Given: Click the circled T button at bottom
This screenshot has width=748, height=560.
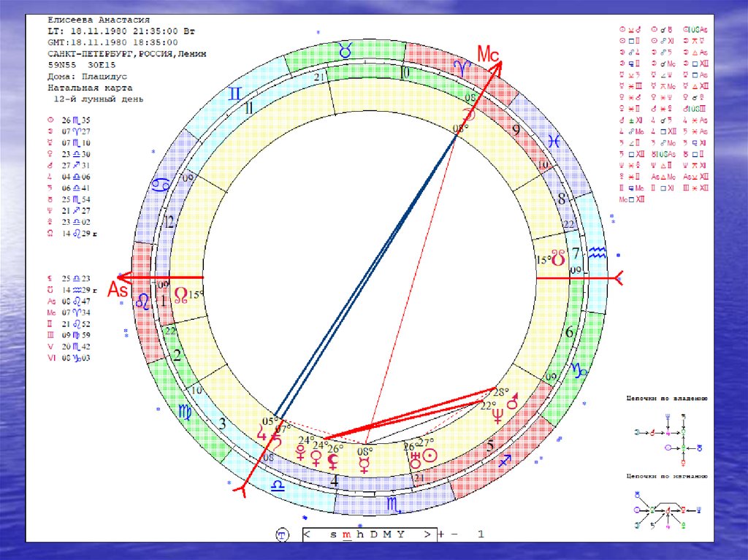Looking at the screenshot, I should (283, 535).
